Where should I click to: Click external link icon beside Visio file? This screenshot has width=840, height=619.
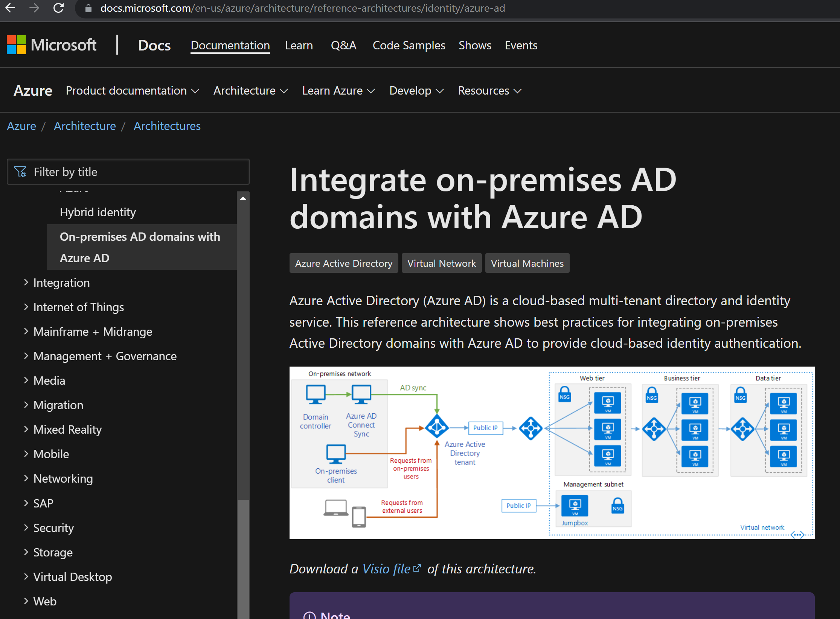pyautogui.click(x=417, y=568)
